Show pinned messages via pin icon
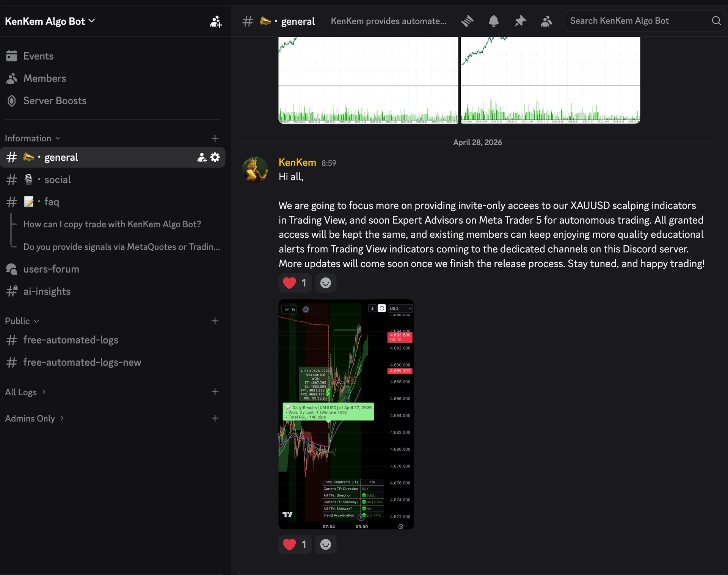 520,21
